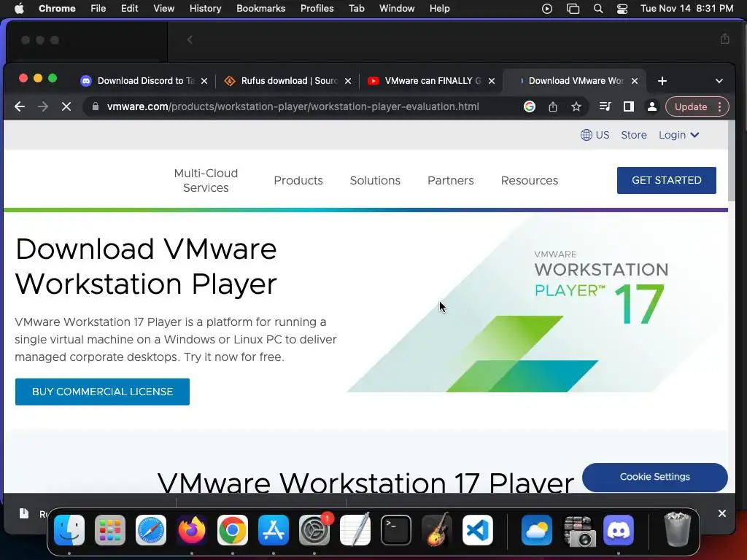
Task: Open the three-dot menu beside Update
Action: [x=719, y=106]
